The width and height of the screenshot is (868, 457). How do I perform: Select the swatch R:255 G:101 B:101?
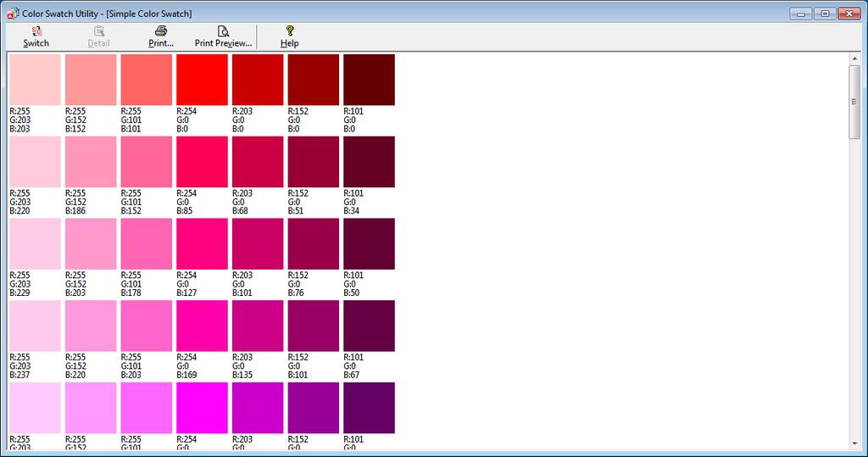click(146, 79)
